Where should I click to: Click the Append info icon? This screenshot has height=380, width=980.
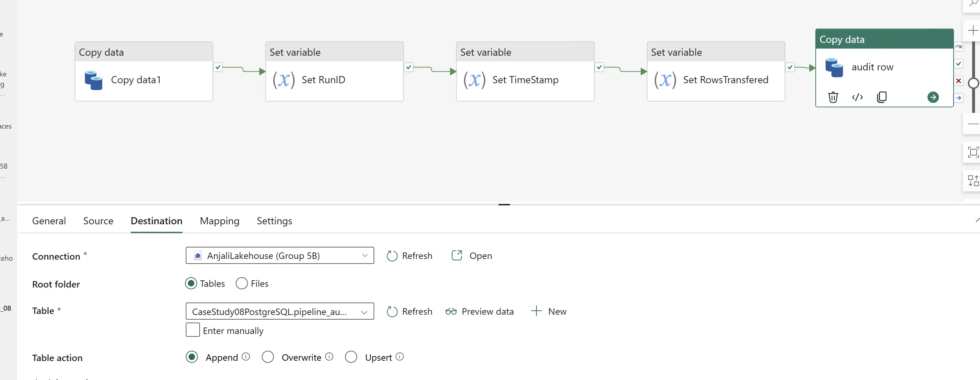[246, 357]
